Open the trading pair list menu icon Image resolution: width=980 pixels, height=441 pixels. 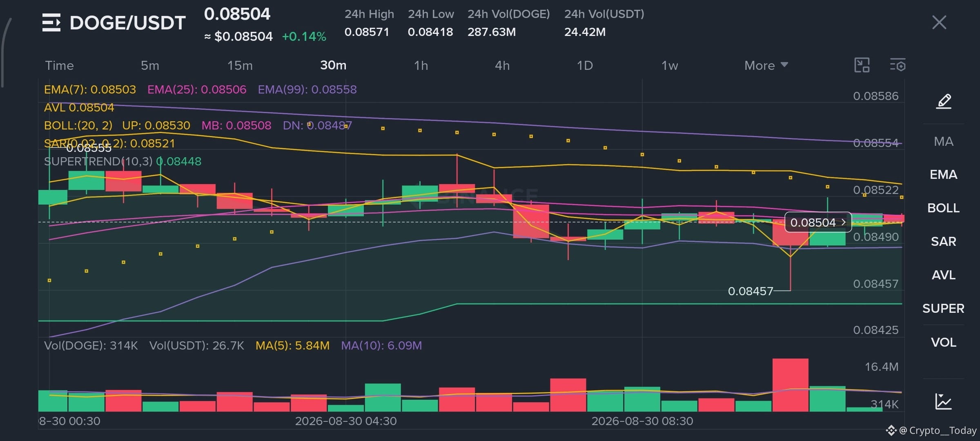51,22
